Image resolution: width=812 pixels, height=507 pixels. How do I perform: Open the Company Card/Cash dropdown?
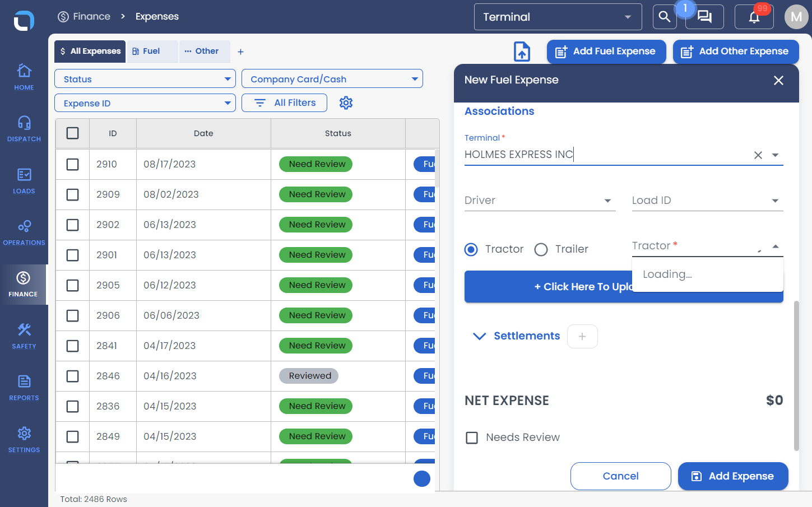(332, 79)
